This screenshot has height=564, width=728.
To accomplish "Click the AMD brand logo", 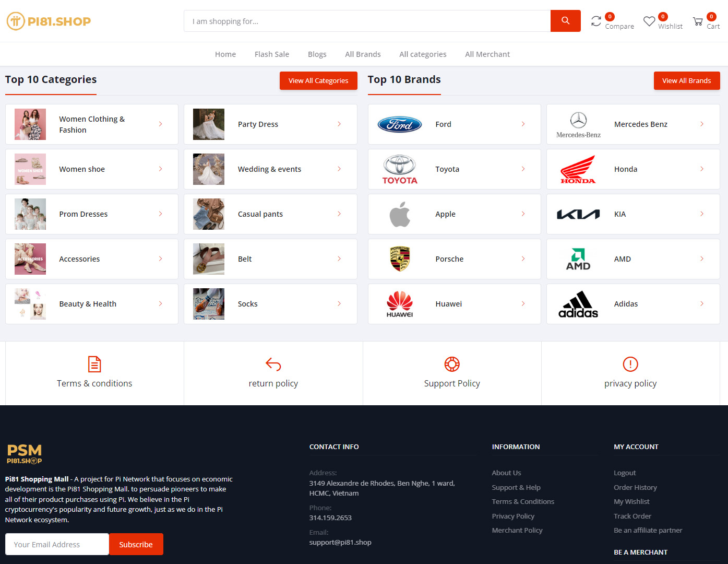I will click(578, 259).
